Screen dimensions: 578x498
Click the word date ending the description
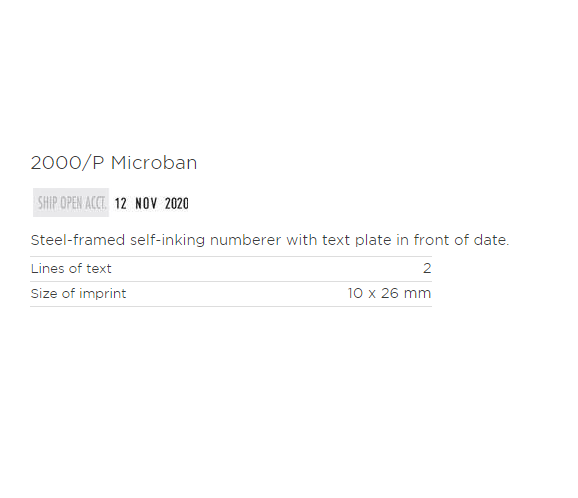[x=491, y=240]
